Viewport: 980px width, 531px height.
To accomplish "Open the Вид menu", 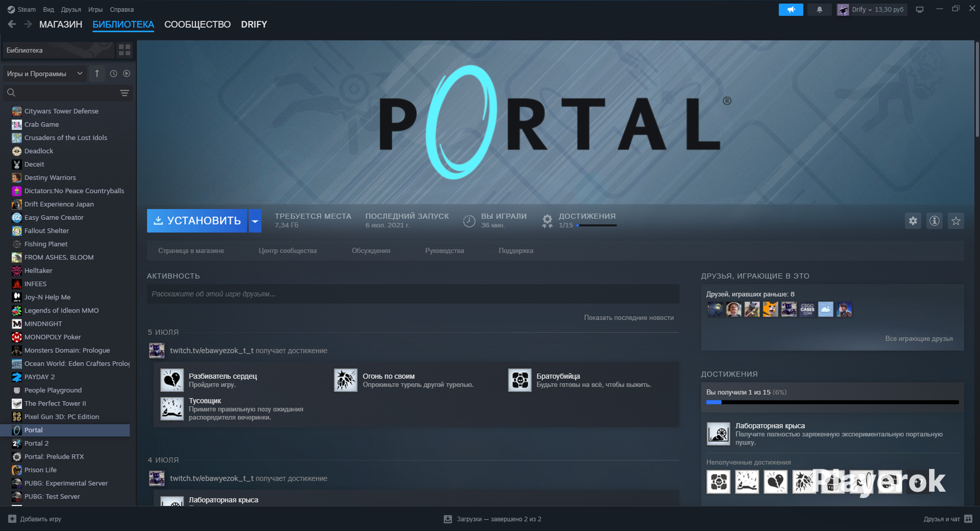I will 48,10.
